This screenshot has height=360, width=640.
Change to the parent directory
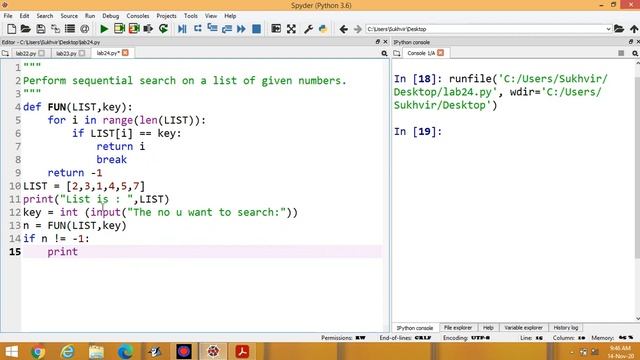coord(633,29)
